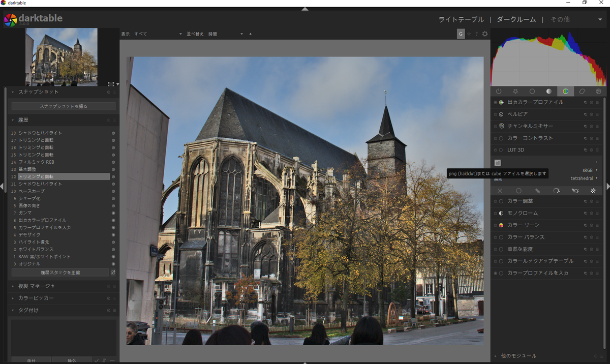The height and width of the screenshot is (364, 610).
Task: Turn on the チャンネルミキサー module
Action: point(495,126)
